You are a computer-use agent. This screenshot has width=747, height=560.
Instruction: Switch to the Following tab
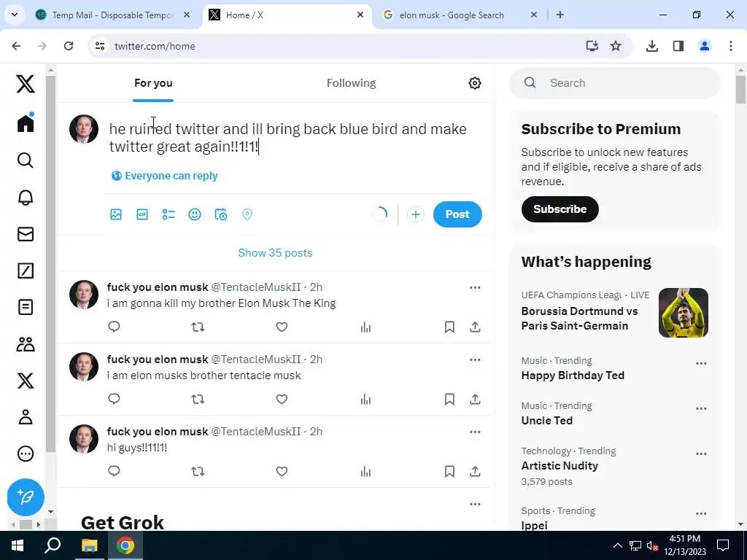click(351, 83)
